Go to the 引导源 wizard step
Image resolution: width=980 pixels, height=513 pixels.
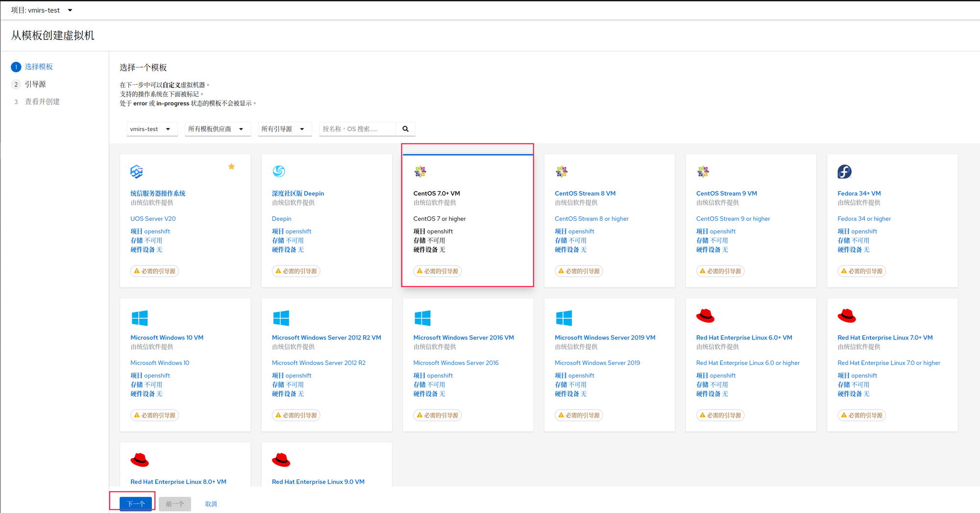pos(35,84)
